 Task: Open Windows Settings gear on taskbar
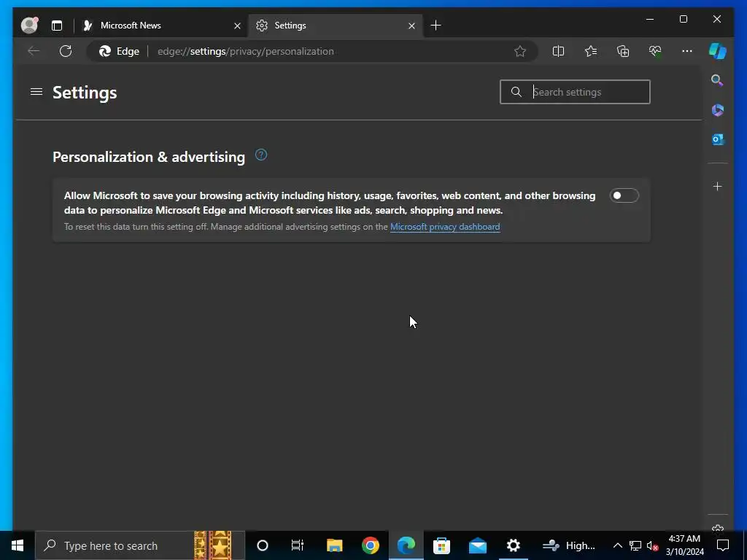513,545
